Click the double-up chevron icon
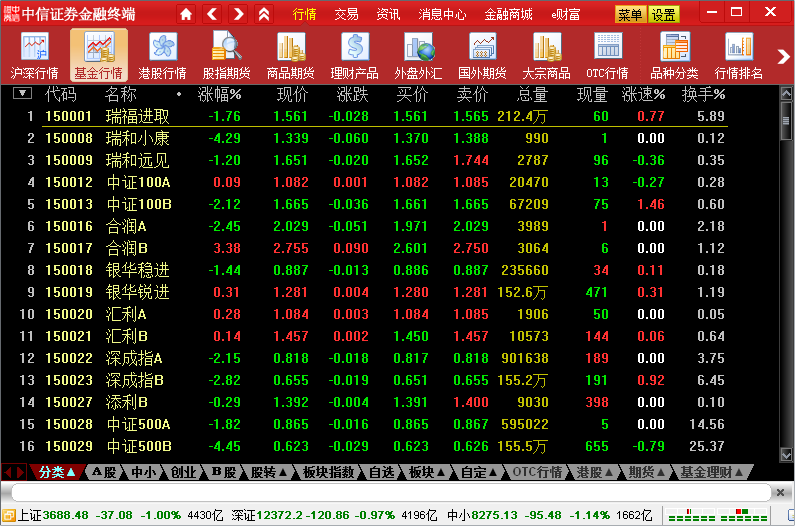 coord(264,14)
